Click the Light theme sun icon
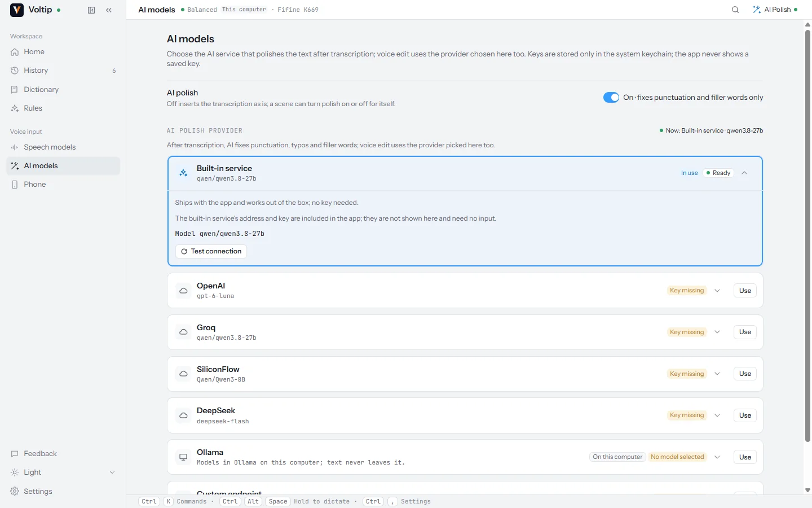 coord(15,472)
